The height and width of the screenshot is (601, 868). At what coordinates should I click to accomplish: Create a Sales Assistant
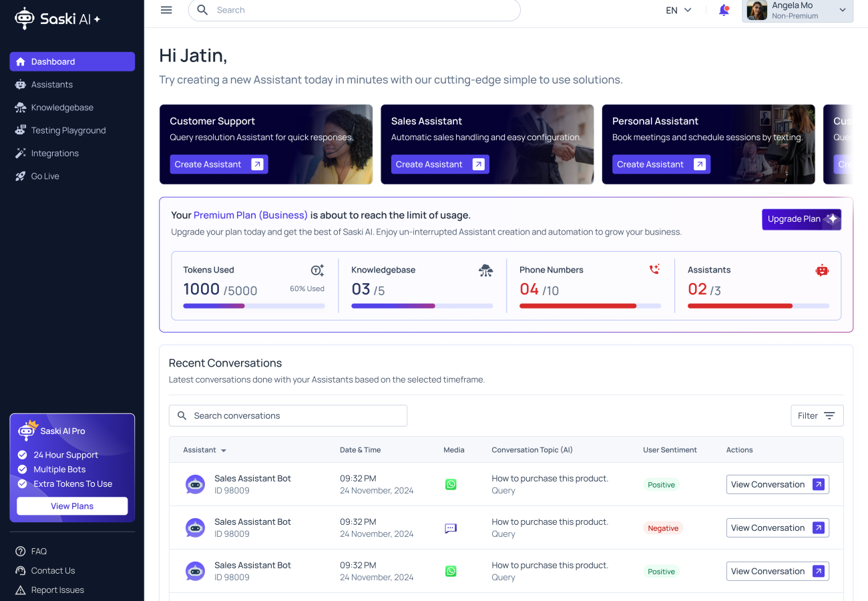pos(440,164)
